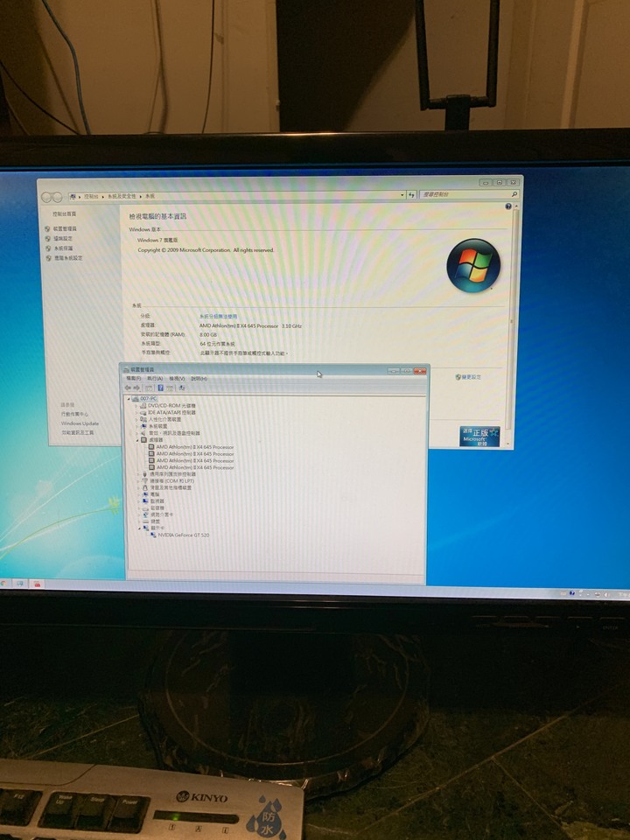The height and width of the screenshot is (840, 630).
Task: Click the 3.10 GHz processor text in System
Action: 292,325
